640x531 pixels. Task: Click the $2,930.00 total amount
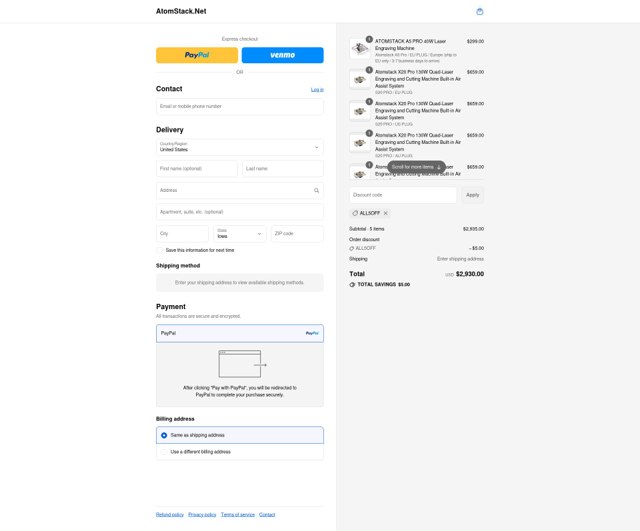click(x=470, y=274)
